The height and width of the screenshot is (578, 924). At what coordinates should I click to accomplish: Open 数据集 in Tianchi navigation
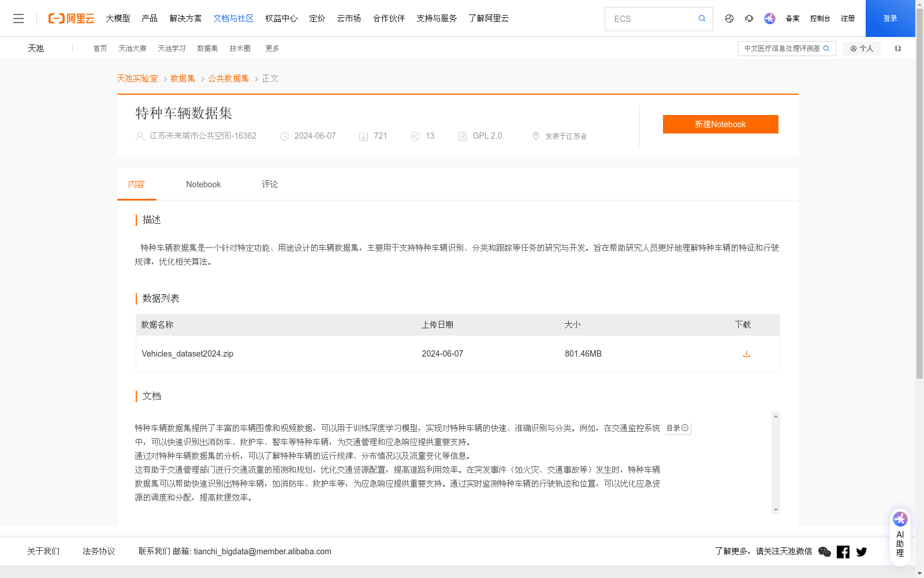click(x=207, y=49)
